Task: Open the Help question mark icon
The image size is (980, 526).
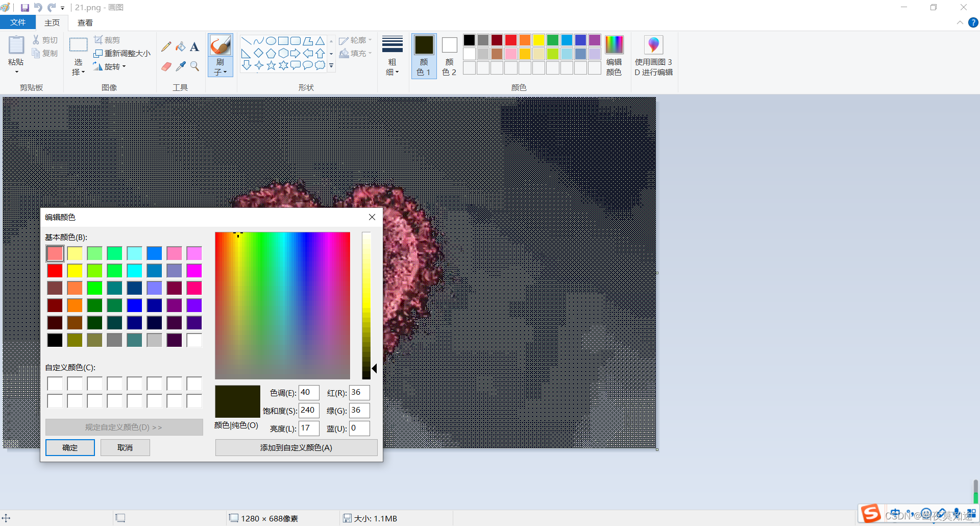Action: [x=973, y=22]
